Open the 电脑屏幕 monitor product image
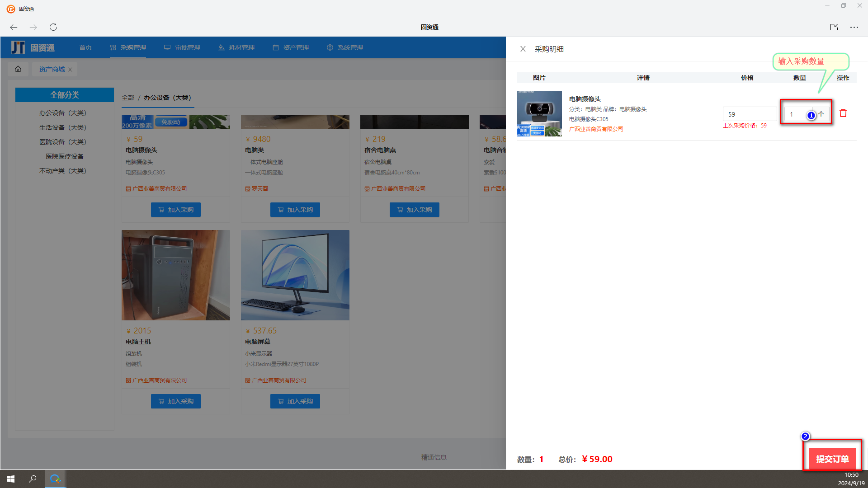 (x=295, y=275)
